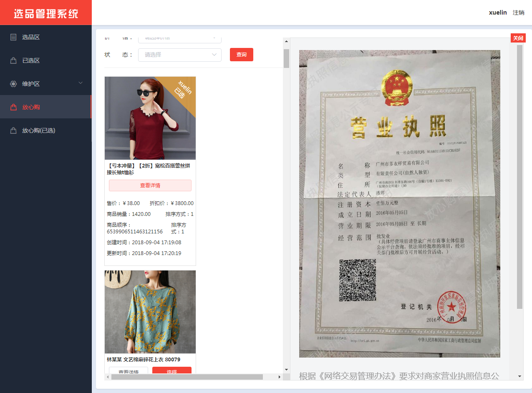
Task: Click the license panel scrollbar down arrow
Action: pyautogui.click(x=519, y=376)
